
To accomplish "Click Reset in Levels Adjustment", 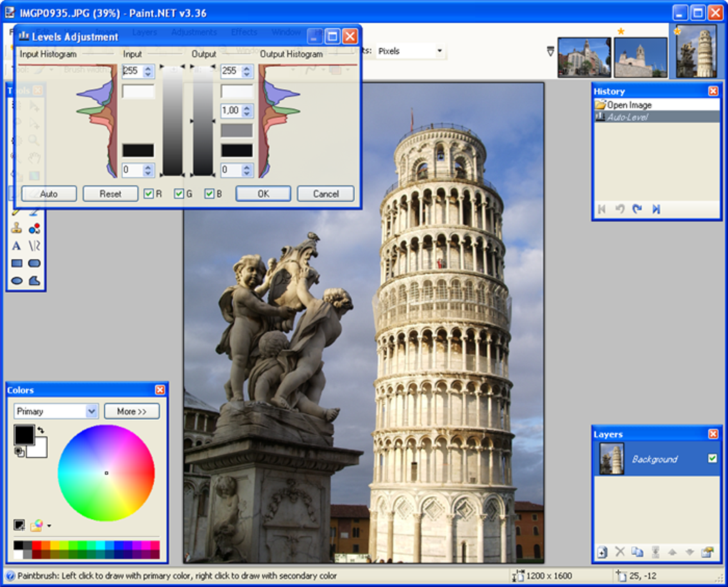I will click(111, 194).
